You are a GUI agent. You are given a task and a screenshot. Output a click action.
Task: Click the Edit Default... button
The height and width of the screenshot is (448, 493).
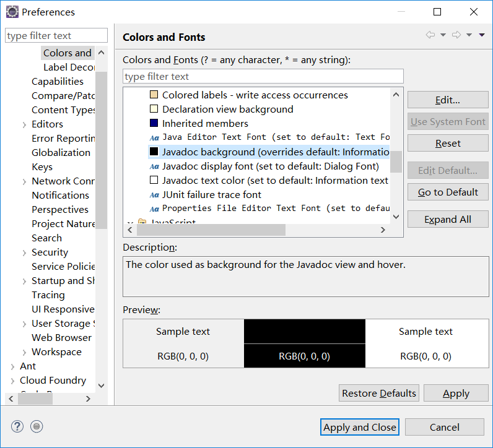[448, 170]
